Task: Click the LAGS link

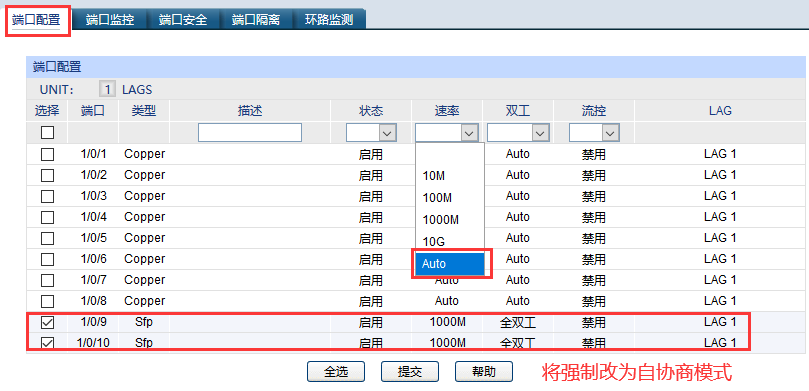Action: coord(137,89)
